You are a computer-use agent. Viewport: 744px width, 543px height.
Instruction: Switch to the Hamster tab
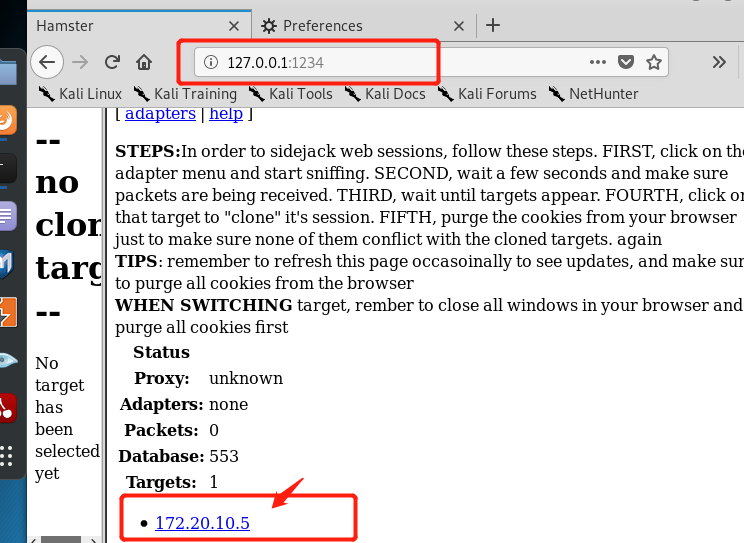click(x=139, y=26)
